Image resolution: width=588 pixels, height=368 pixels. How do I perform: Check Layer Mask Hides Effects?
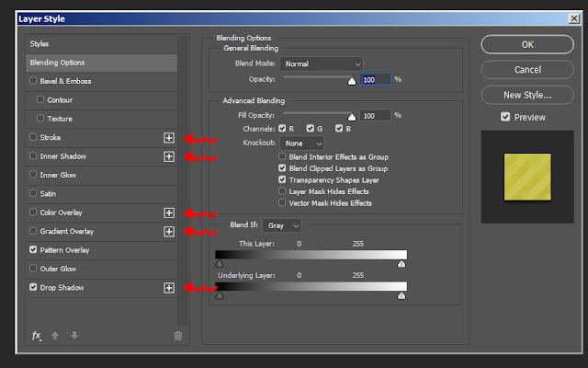(x=282, y=191)
